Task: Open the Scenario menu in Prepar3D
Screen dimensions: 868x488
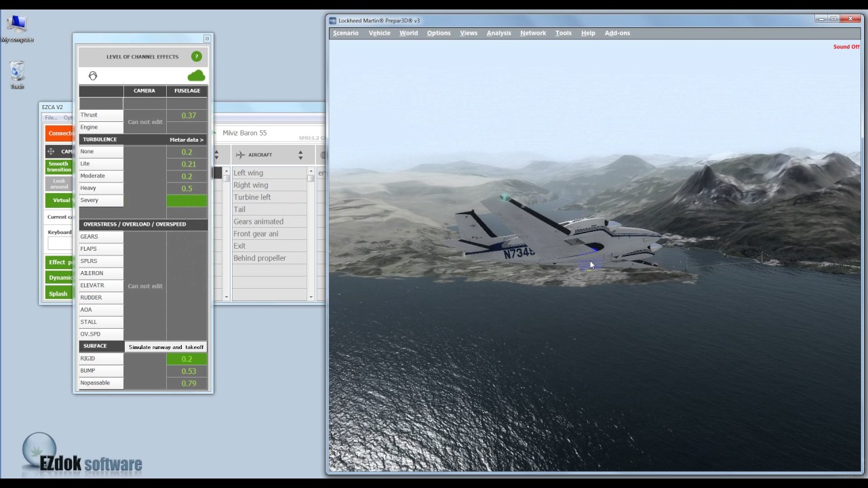Action: 346,33
